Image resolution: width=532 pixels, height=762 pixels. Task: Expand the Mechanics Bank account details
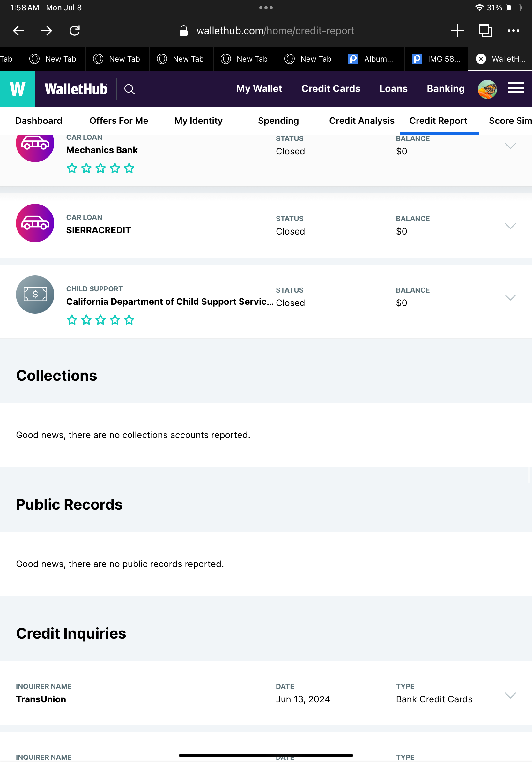tap(510, 146)
